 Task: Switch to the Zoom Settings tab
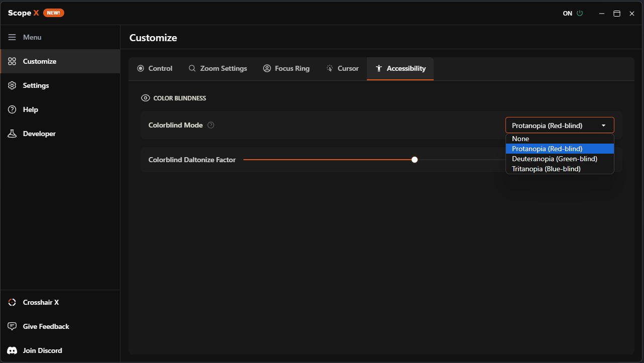tap(218, 68)
